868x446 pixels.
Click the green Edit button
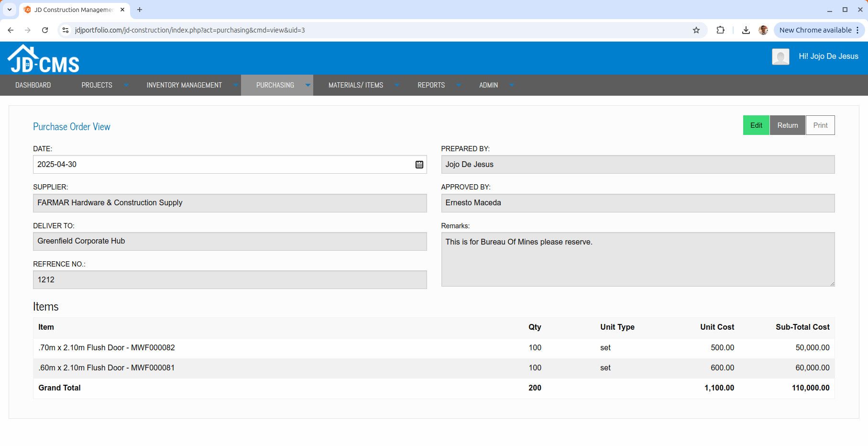(756, 125)
